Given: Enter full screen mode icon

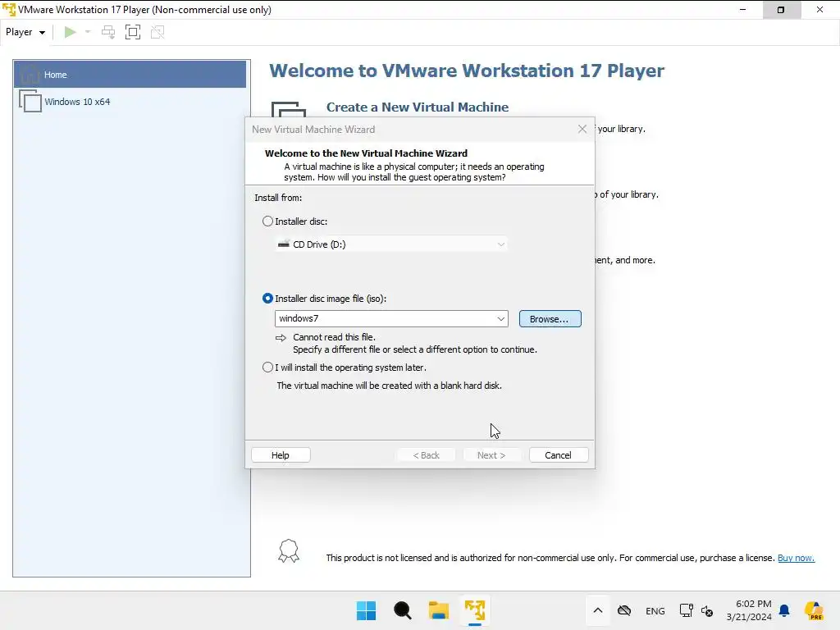Looking at the screenshot, I should pos(133,32).
